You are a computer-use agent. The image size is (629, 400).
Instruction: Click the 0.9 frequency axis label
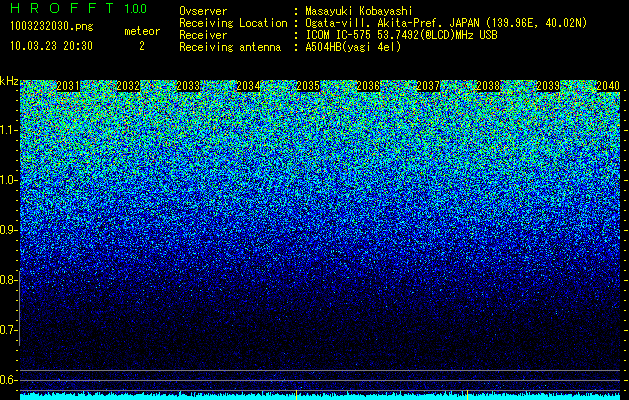click(x=9, y=230)
